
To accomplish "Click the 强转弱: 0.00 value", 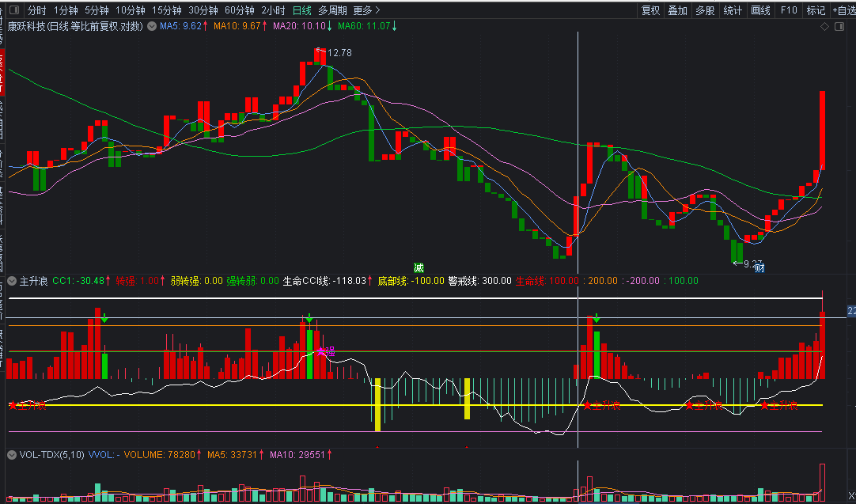I will pos(253,281).
